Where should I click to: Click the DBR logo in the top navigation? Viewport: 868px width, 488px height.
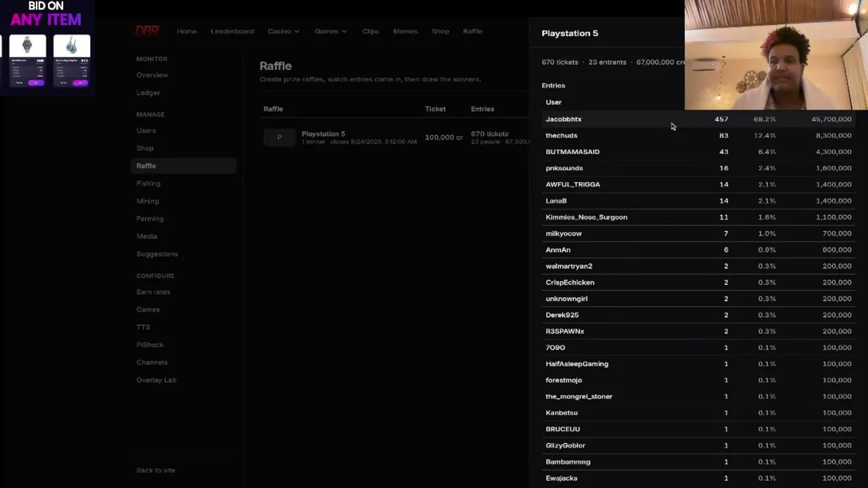tap(147, 31)
